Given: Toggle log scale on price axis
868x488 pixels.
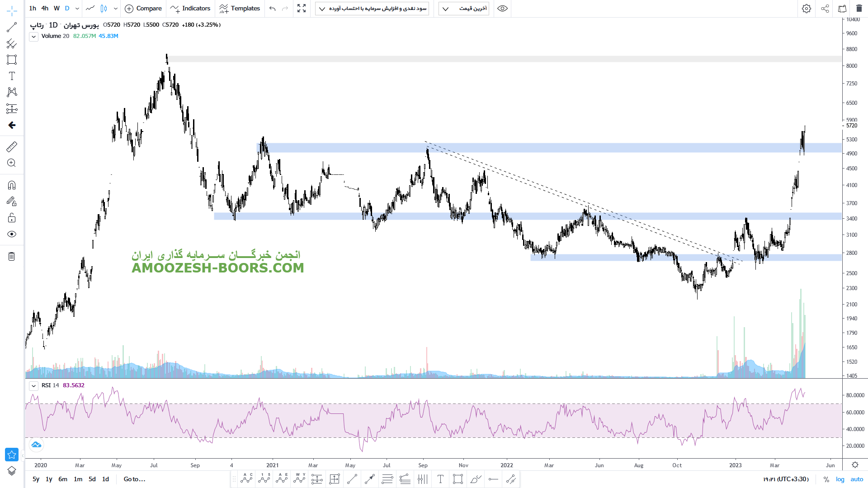Looking at the screenshot, I should coord(840,479).
